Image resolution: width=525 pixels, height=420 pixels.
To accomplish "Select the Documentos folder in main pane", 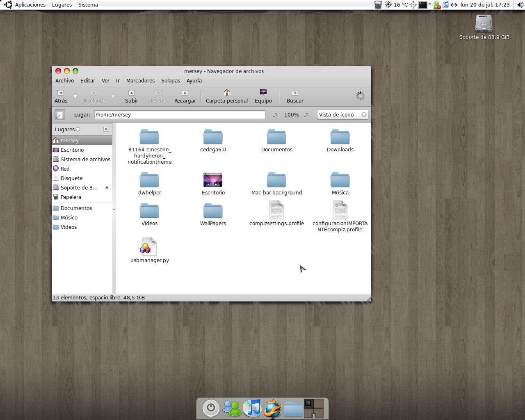I will click(x=276, y=140).
